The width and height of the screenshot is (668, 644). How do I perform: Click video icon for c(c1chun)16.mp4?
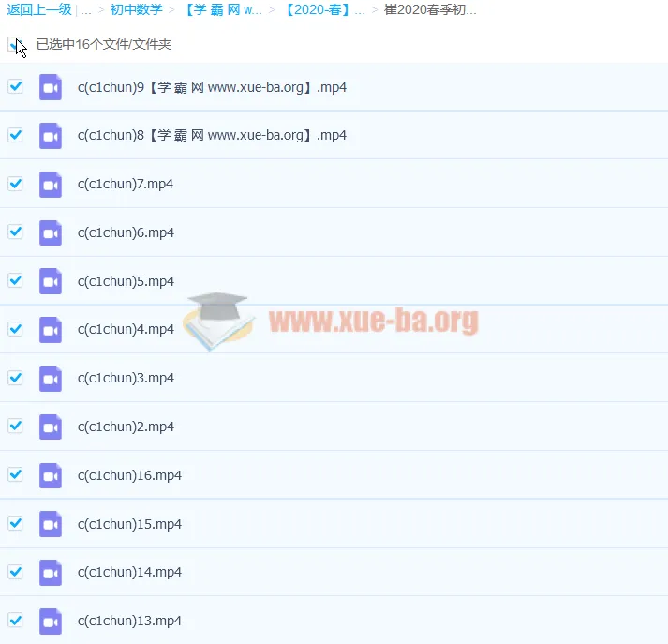coord(50,475)
